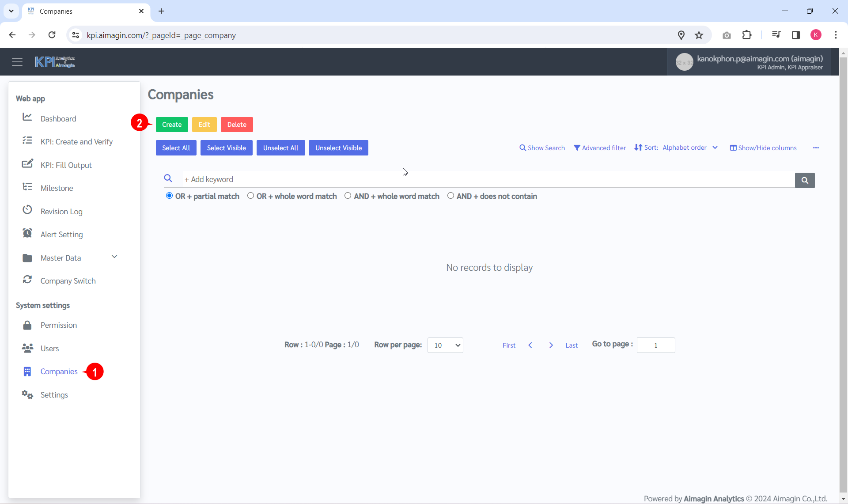Create a new company record

172,124
